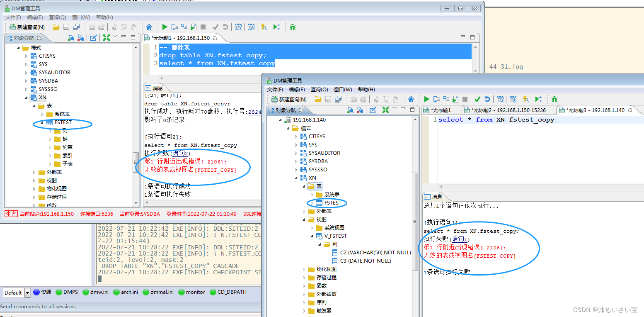Image resolution: width=644 pixels, height=317 pixels.
Task: Open the 帮助(H) menu in the front window
Action: (x=366, y=90)
